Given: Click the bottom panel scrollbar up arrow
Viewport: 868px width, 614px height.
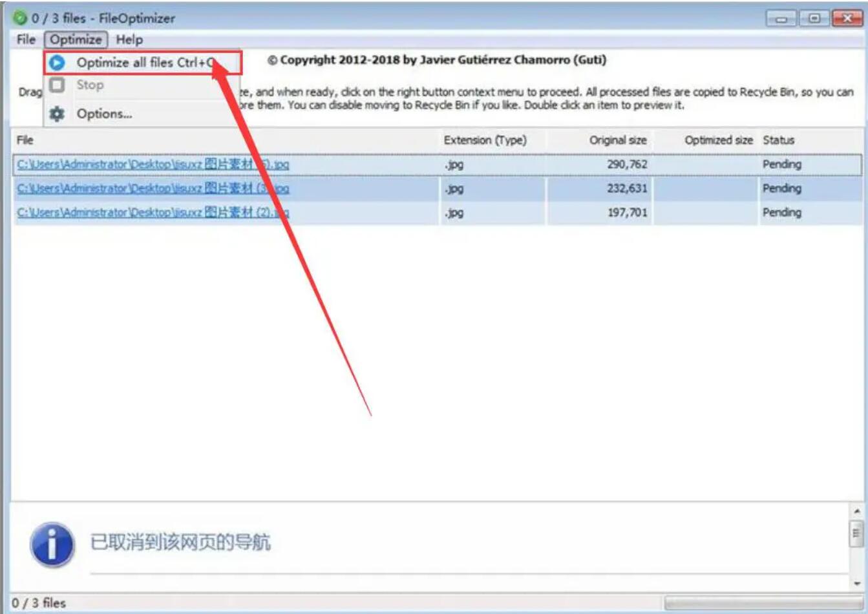Looking at the screenshot, I should pyautogui.click(x=856, y=511).
